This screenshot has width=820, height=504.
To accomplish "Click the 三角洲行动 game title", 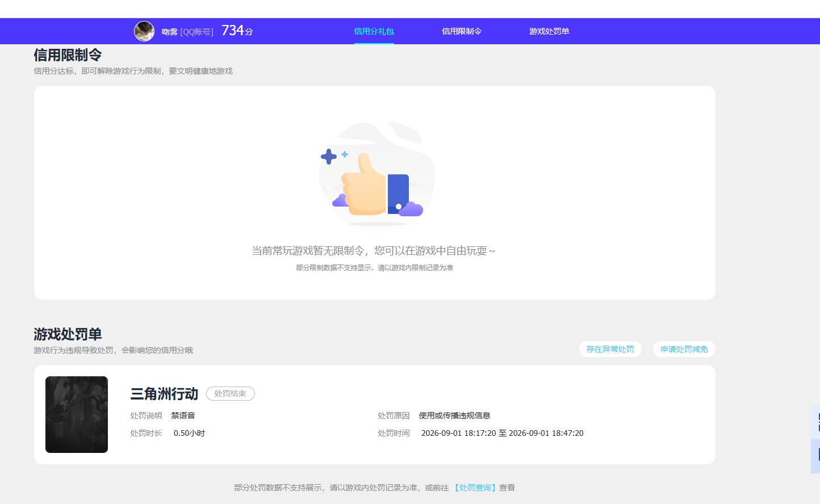I will [164, 394].
